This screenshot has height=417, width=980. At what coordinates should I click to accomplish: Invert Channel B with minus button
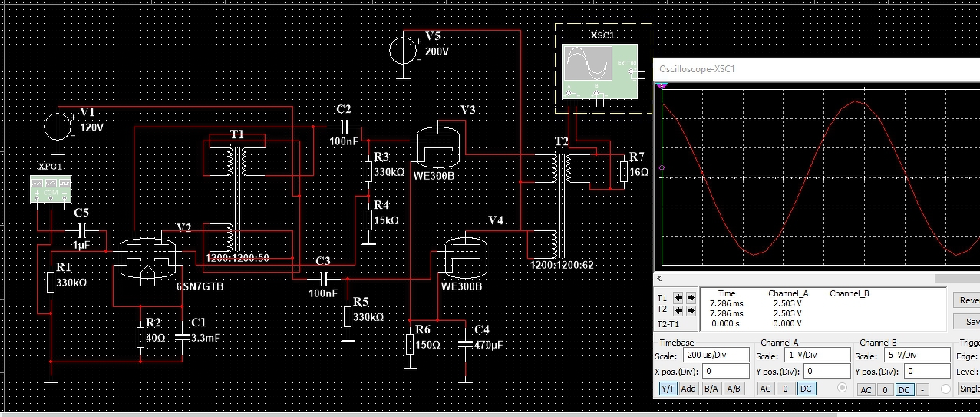coord(923,390)
